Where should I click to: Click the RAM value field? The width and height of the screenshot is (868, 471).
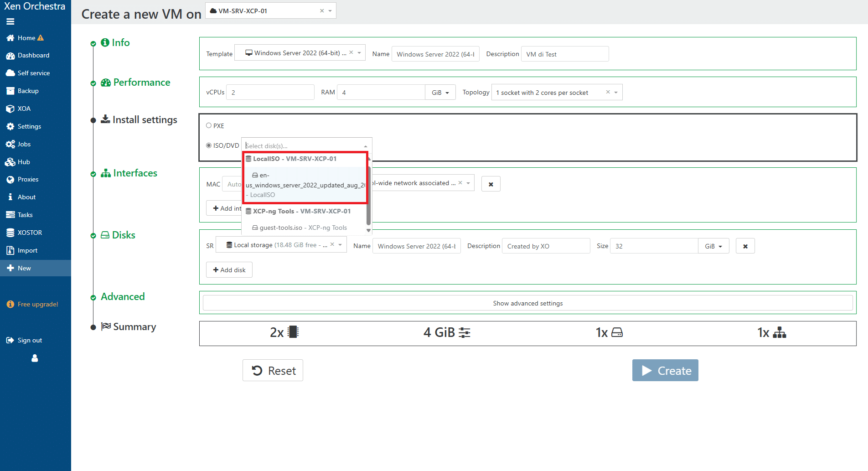pyautogui.click(x=381, y=92)
